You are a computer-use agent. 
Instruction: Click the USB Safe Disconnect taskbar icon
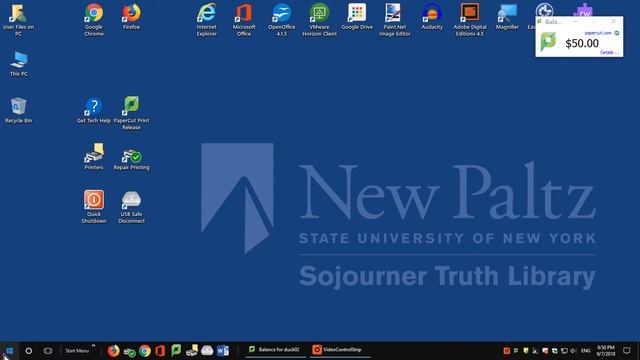(207, 350)
